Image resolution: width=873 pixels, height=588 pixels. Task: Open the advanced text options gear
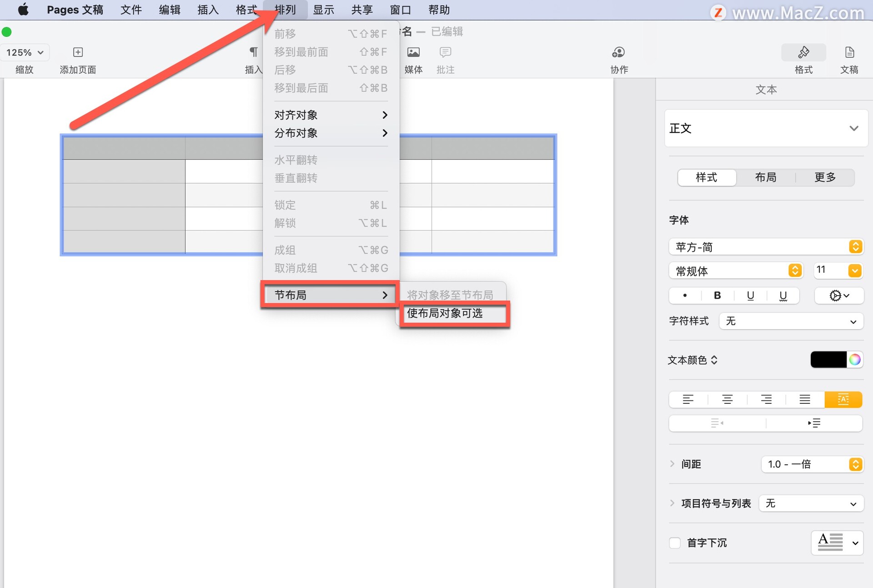[839, 296]
